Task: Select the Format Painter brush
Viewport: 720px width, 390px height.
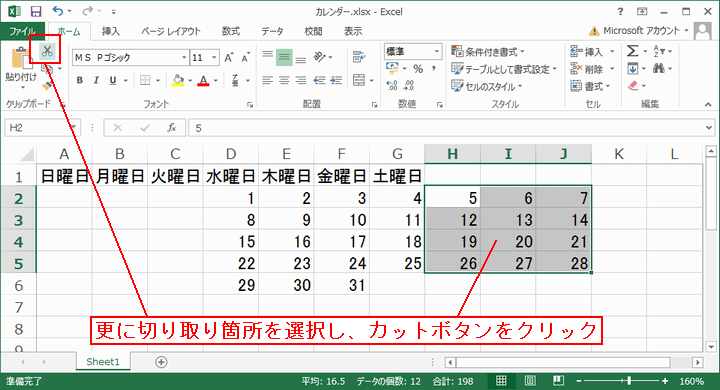Action: (x=47, y=85)
